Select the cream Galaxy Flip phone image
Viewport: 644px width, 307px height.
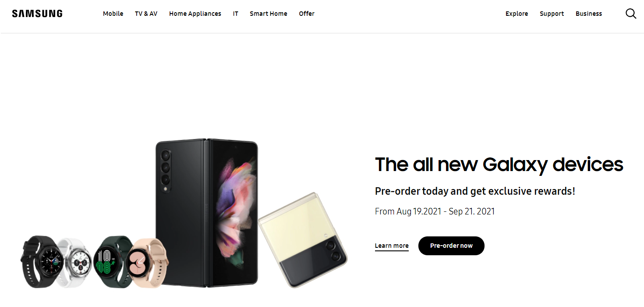pos(302,239)
